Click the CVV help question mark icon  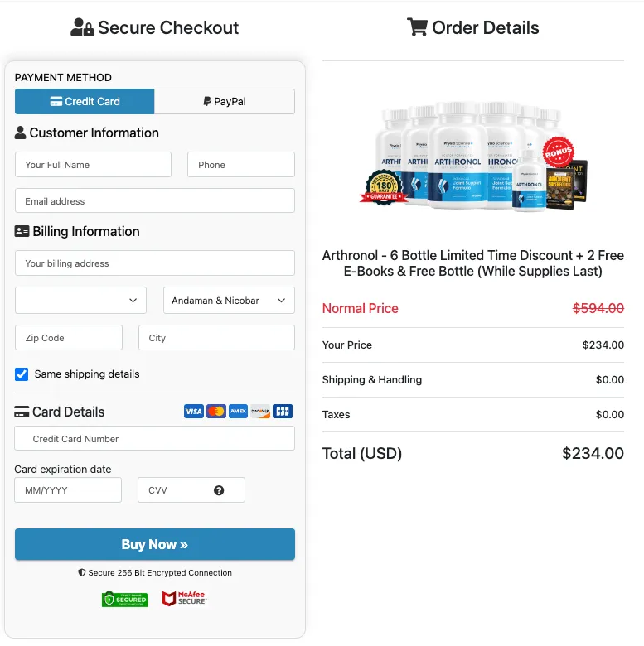[x=219, y=490]
